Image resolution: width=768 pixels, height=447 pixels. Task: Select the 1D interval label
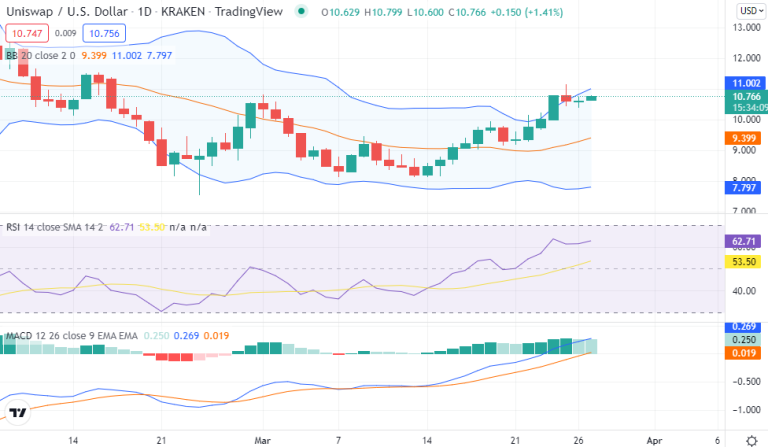click(149, 11)
